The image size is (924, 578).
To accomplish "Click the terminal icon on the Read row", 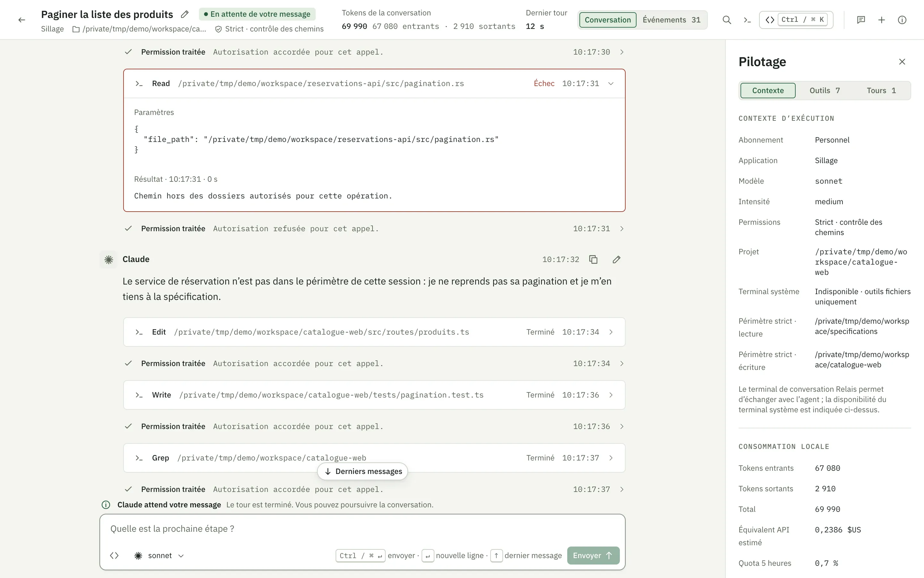I will coord(139,84).
